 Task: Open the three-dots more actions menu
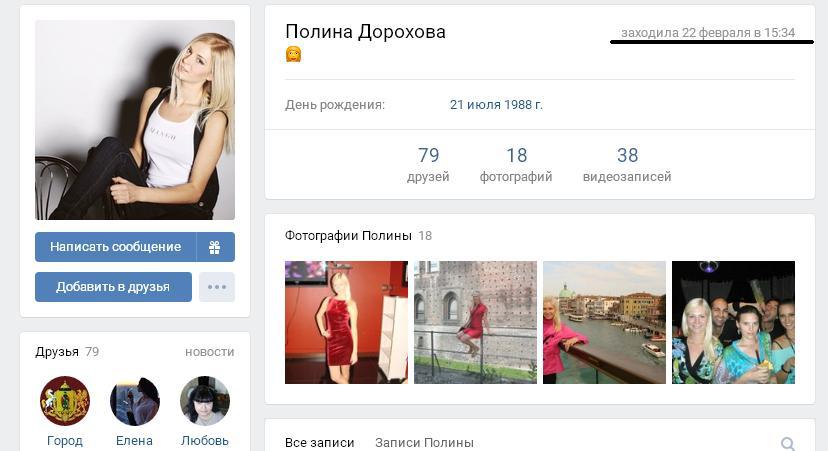pos(217,287)
